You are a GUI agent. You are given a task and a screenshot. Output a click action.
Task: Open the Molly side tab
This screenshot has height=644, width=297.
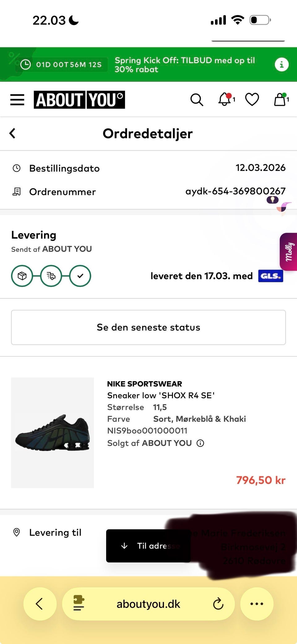point(289,252)
